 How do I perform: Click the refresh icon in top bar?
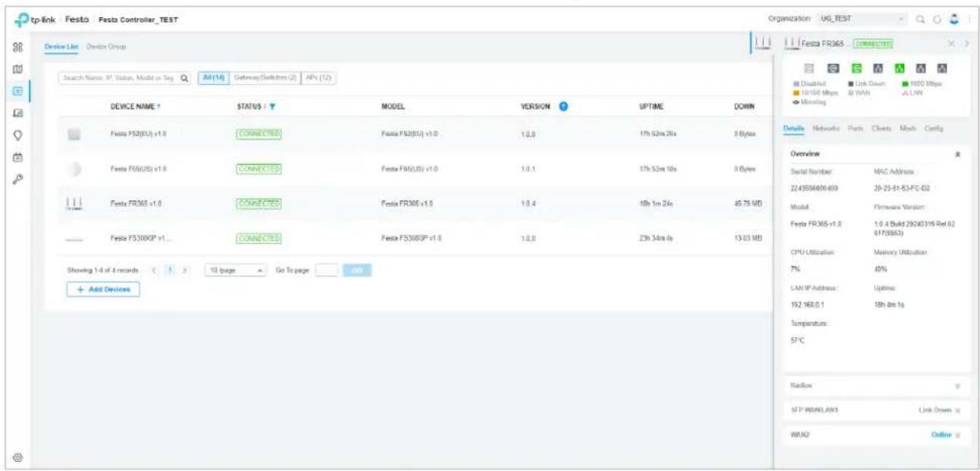(x=937, y=19)
